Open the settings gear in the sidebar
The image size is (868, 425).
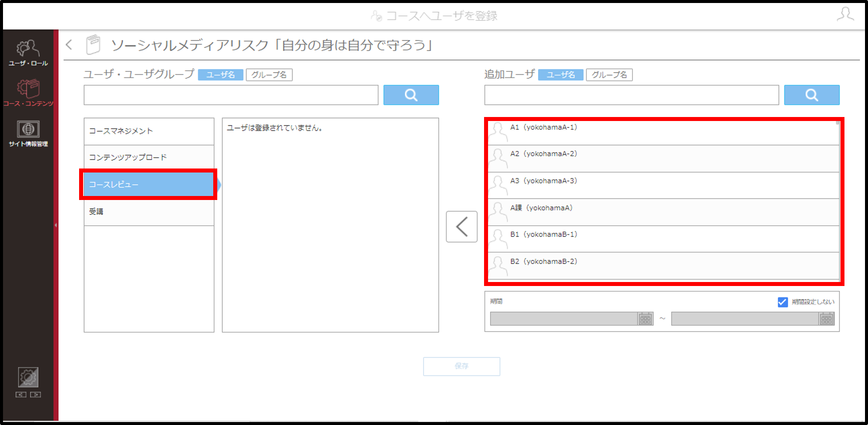tap(28, 377)
